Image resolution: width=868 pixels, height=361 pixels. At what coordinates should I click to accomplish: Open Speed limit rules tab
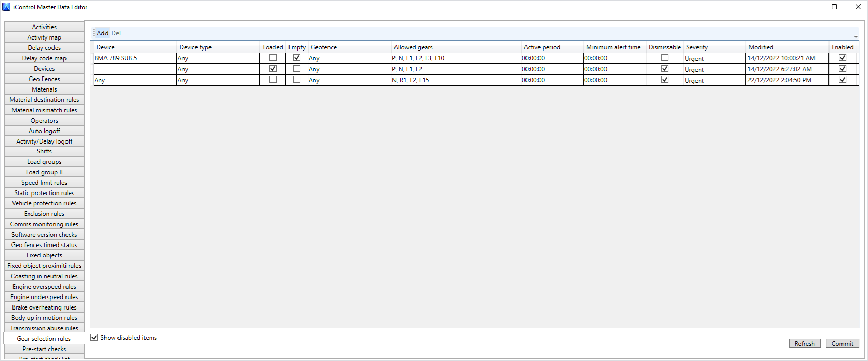44,183
